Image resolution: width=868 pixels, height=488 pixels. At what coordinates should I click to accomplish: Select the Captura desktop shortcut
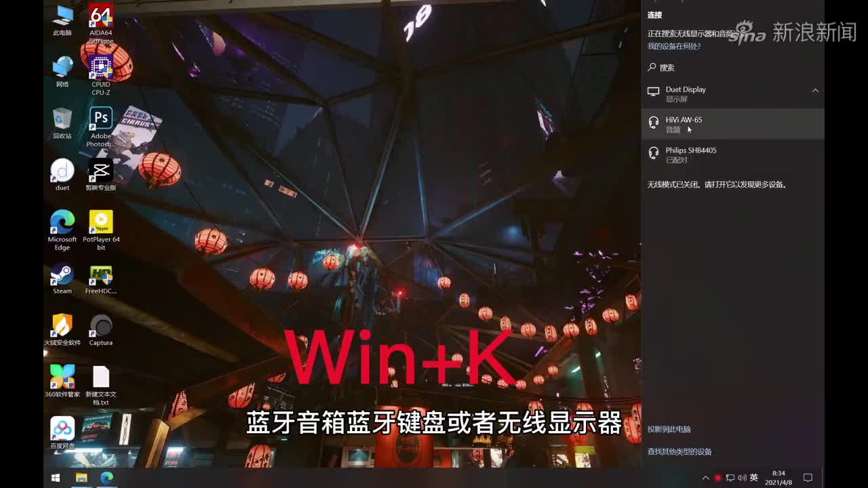101,330
